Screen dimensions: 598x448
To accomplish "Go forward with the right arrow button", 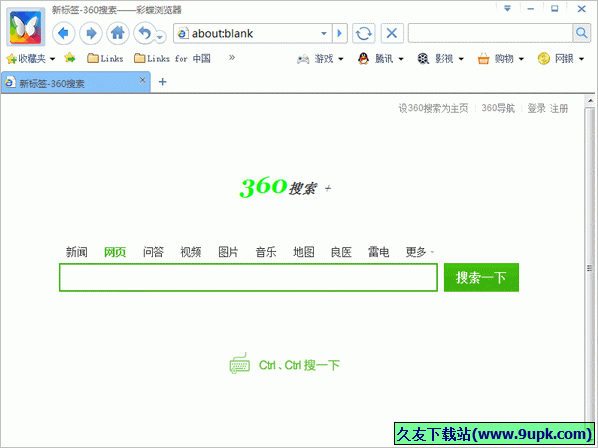I will click(91, 33).
